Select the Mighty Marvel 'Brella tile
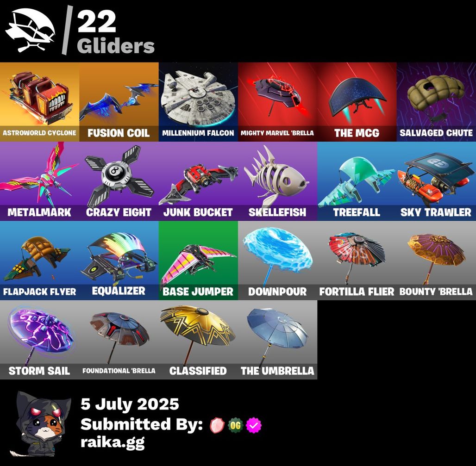 (x=277, y=102)
